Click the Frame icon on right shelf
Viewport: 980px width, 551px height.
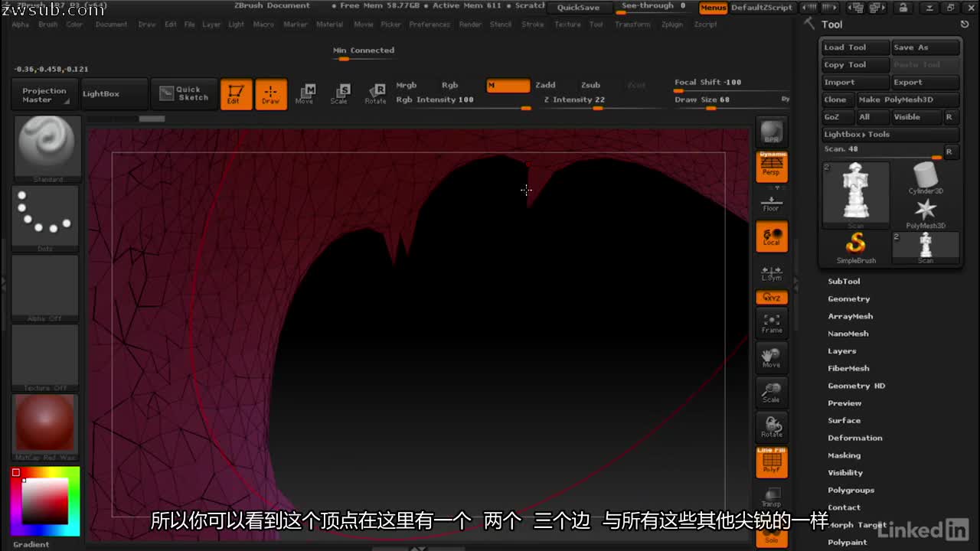pos(771,323)
